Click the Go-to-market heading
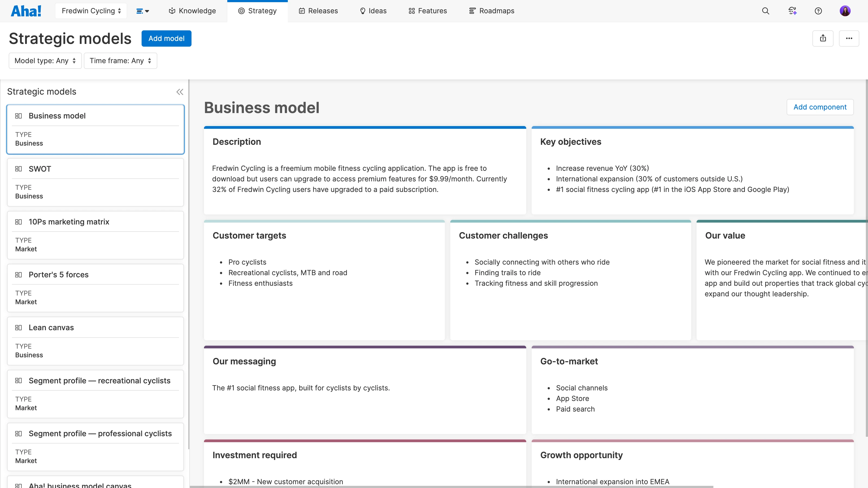The image size is (868, 488). (x=569, y=361)
